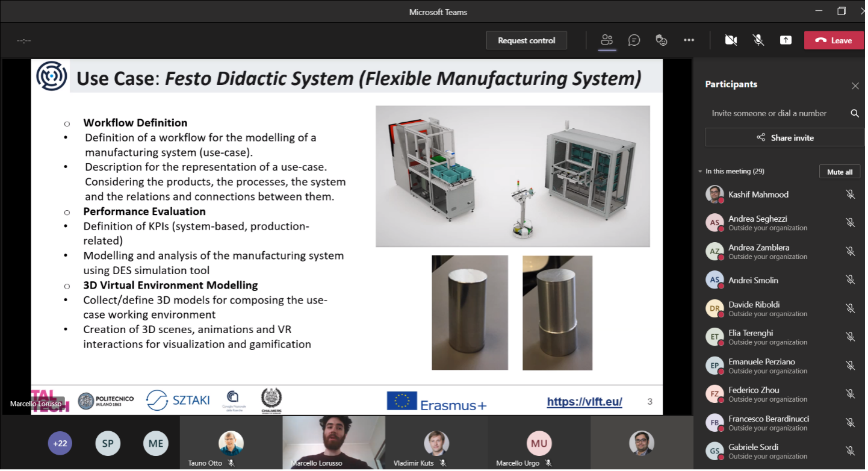Click the Participants panel heading

(731, 84)
